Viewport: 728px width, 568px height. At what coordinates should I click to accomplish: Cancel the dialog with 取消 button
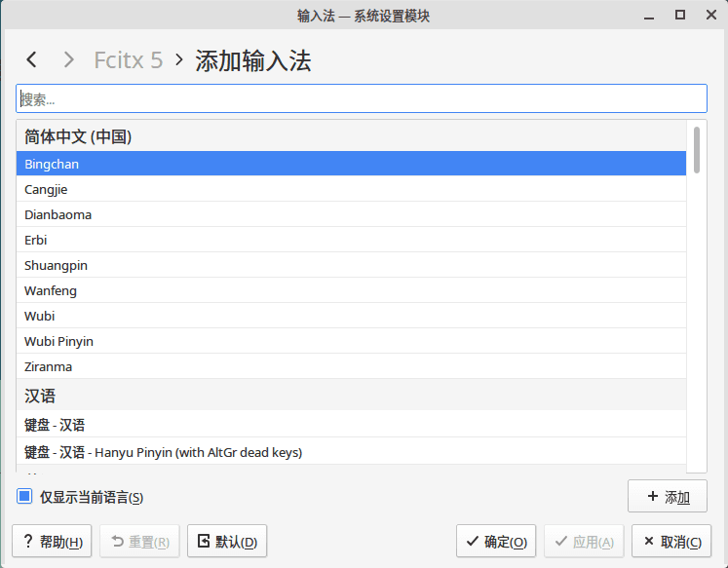tap(671, 542)
